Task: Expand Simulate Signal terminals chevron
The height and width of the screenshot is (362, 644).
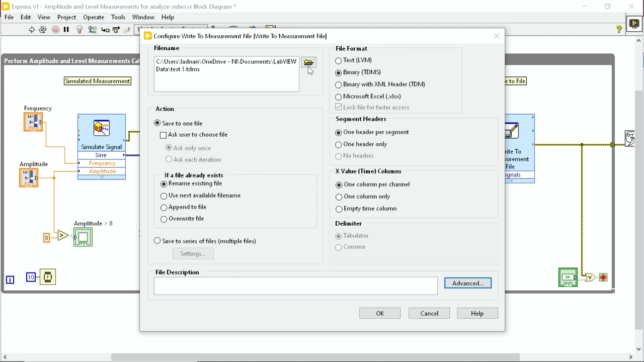Action: [102, 177]
